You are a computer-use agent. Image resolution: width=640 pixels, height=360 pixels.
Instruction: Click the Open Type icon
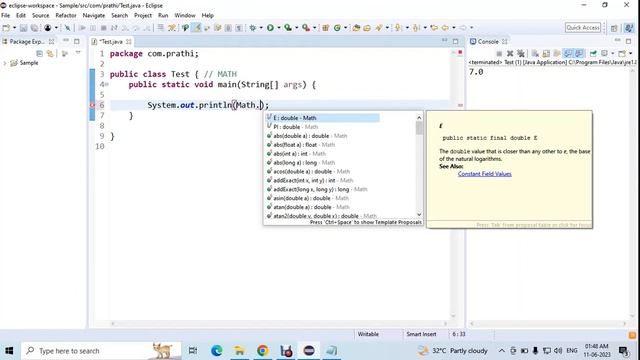pyautogui.click(x=356, y=28)
